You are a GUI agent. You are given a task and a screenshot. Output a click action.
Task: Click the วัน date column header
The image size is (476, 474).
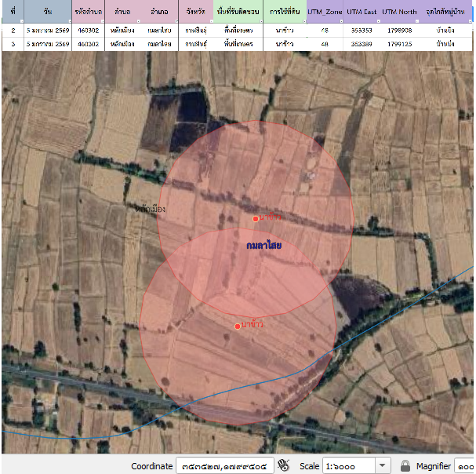point(48,13)
